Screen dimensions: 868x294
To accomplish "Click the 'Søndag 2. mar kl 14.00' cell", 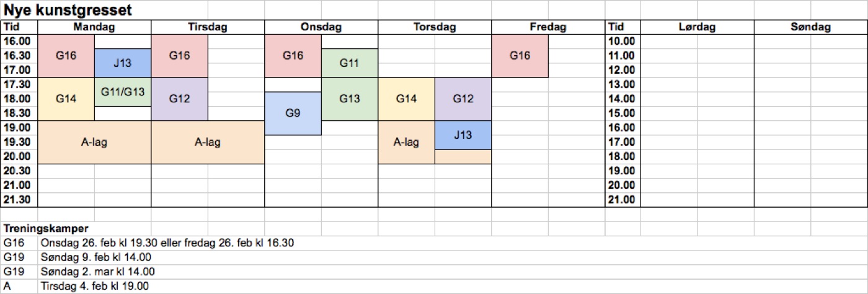I will (x=97, y=272).
